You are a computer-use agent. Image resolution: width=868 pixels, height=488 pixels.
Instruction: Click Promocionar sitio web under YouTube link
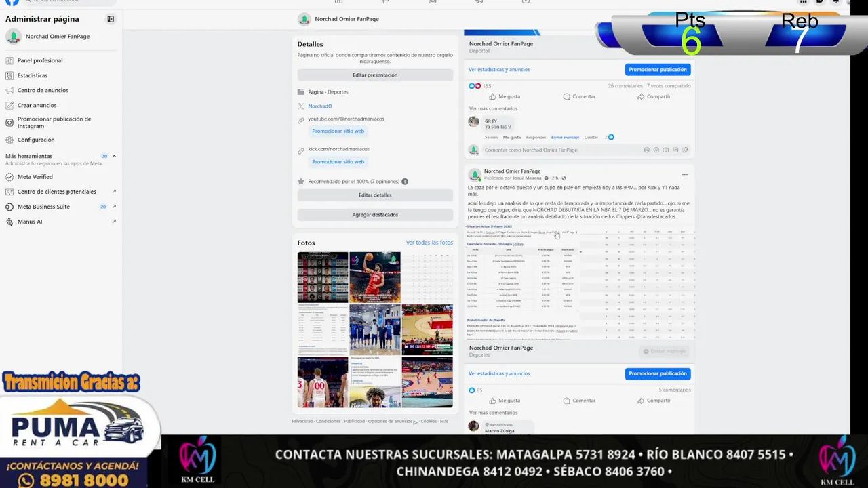pyautogui.click(x=338, y=131)
